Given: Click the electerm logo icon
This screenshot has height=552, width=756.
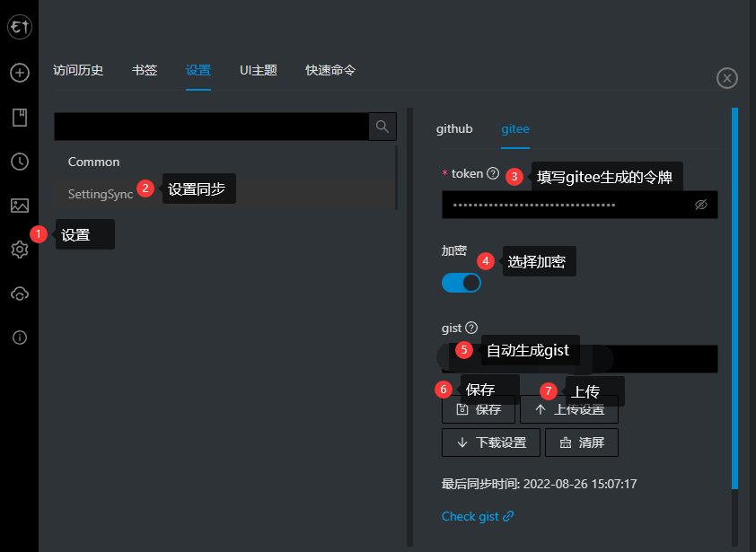Looking at the screenshot, I should pos(20,27).
